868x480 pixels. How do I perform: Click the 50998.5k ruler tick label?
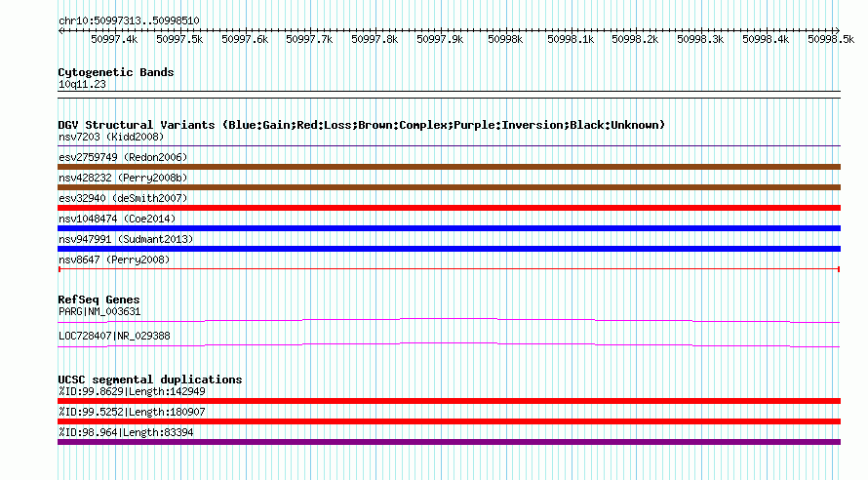pos(831,39)
